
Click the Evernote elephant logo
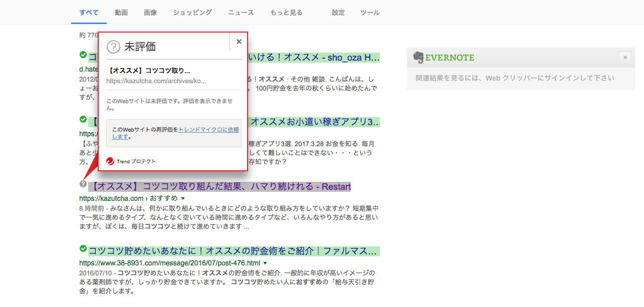[418, 57]
